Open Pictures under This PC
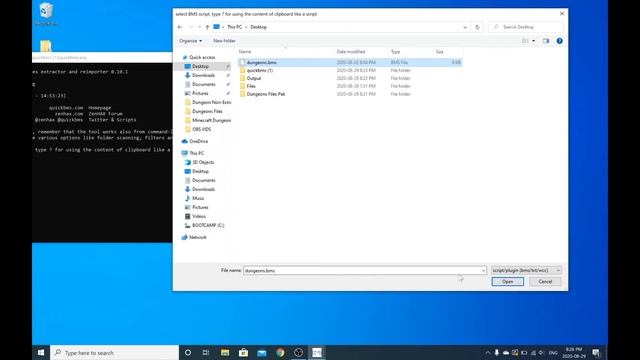 (x=200, y=207)
